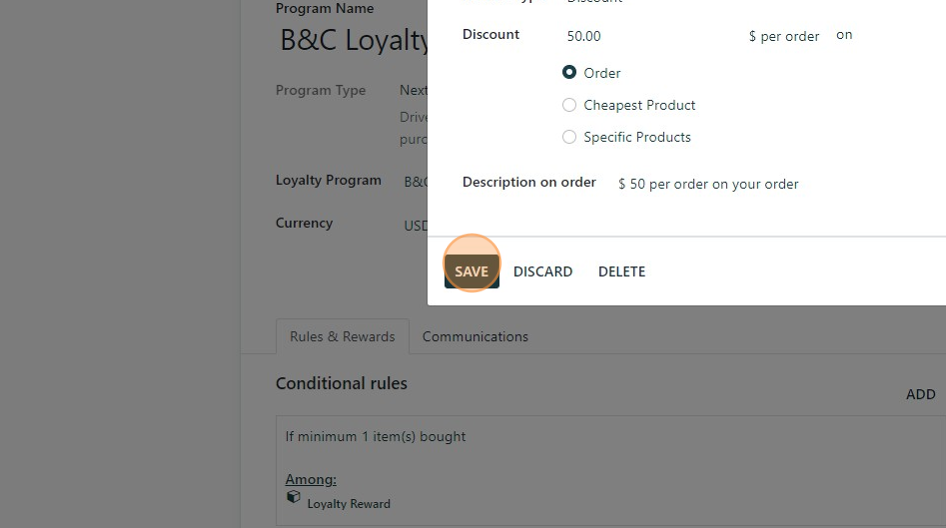This screenshot has width=946, height=528.
Task: Delete this reward with the DELETE button
Action: point(621,271)
